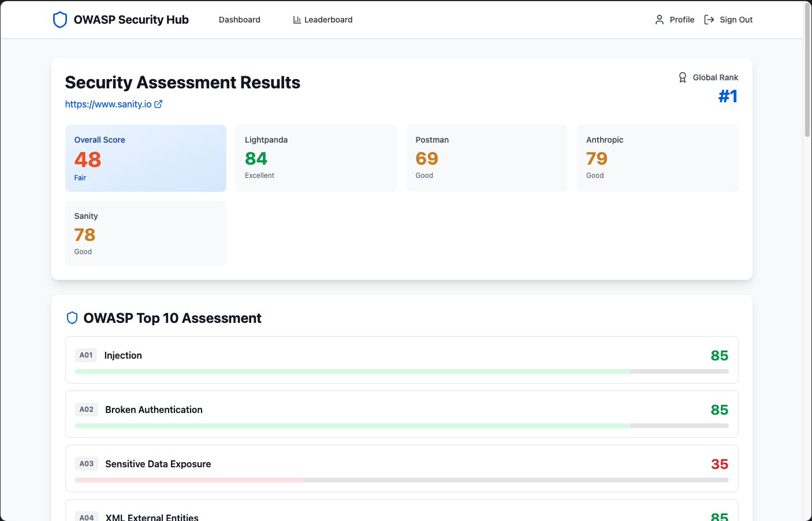Select the Sanity score card

[x=146, y=233]
